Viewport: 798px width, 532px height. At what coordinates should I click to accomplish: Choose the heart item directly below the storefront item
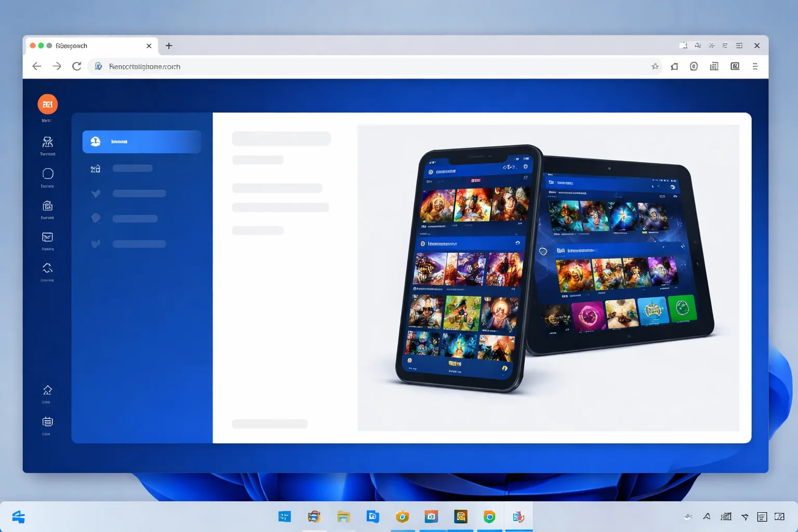[x=128, y=193]
